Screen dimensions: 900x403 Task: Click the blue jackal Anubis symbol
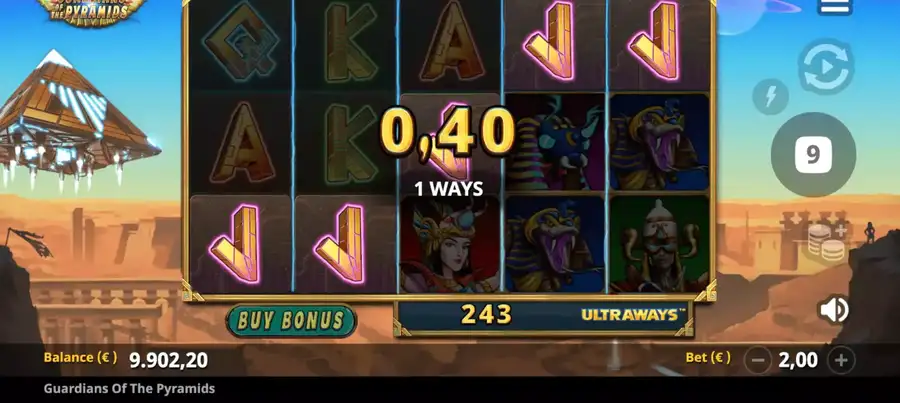[555, 142]
